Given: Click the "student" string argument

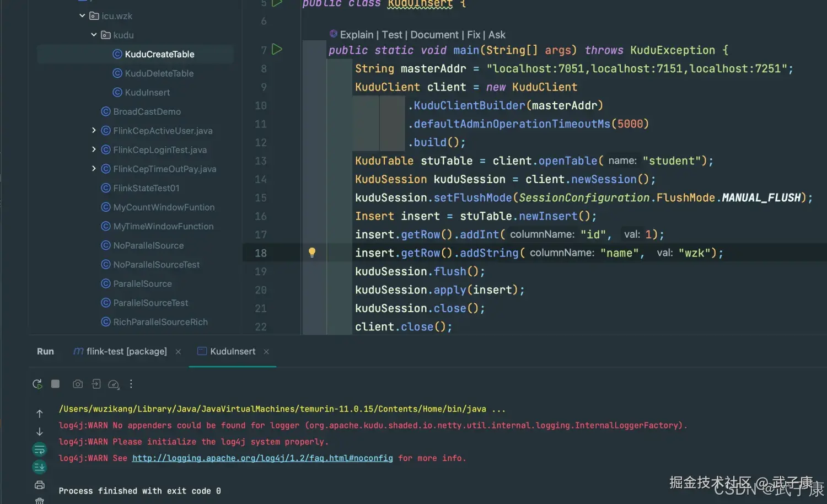Looking at the screenshot, I should pos(672,161).
